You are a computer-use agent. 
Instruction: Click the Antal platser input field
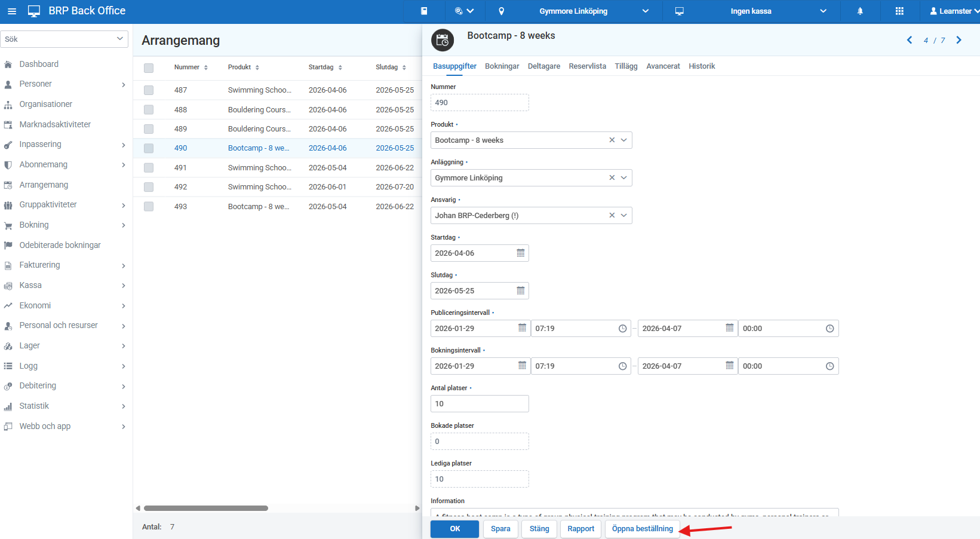479,404
